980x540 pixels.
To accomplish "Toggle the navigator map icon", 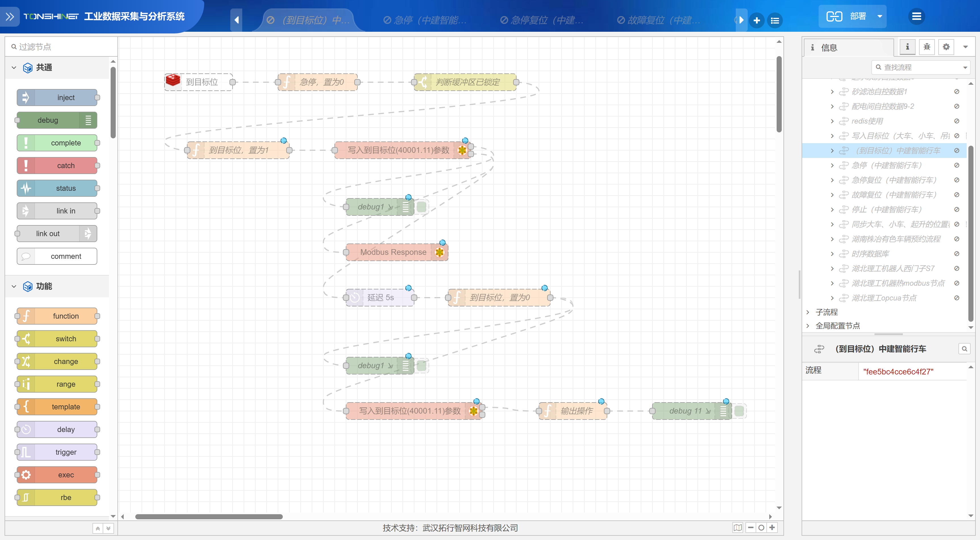I will tap(738, 528).
